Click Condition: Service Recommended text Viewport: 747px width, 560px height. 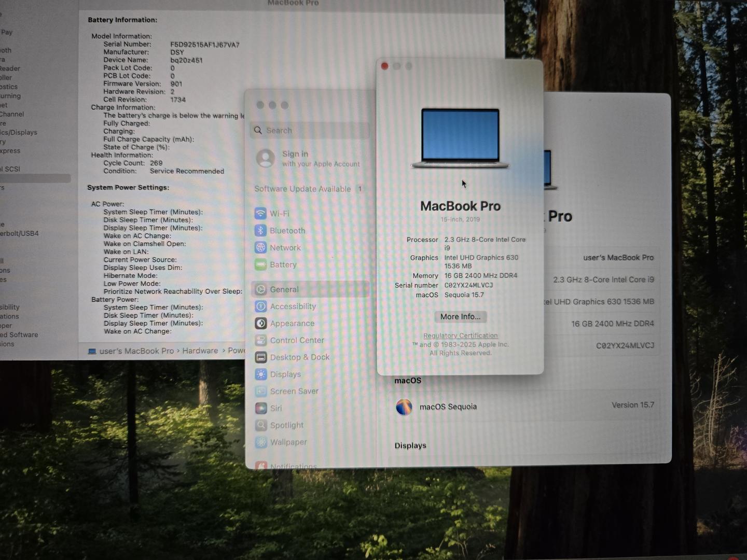tap(163, 171)
